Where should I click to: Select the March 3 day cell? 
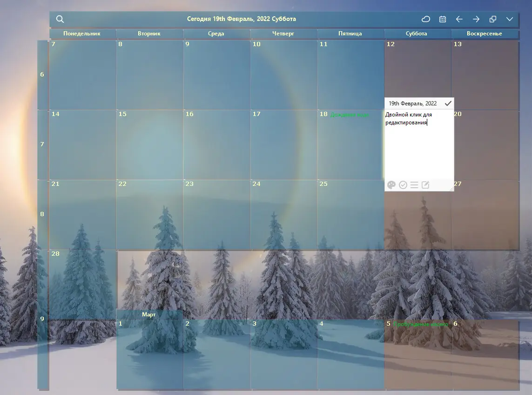click(x=283, y=354)
